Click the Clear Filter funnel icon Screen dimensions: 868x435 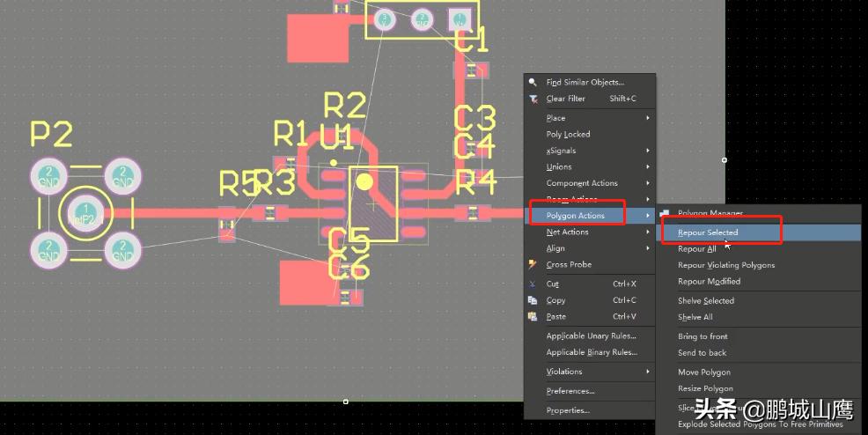[x=532, y=99]
